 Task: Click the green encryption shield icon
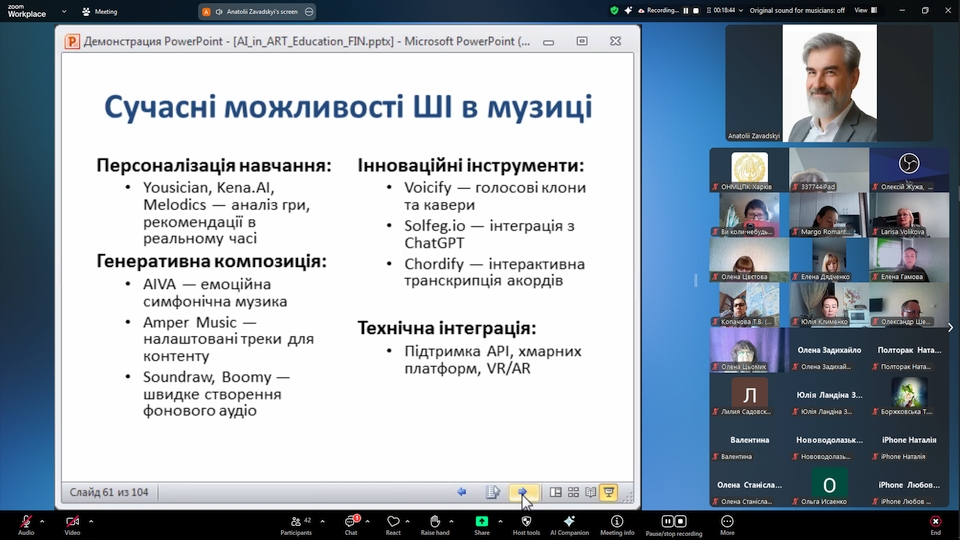click(614, 10)
